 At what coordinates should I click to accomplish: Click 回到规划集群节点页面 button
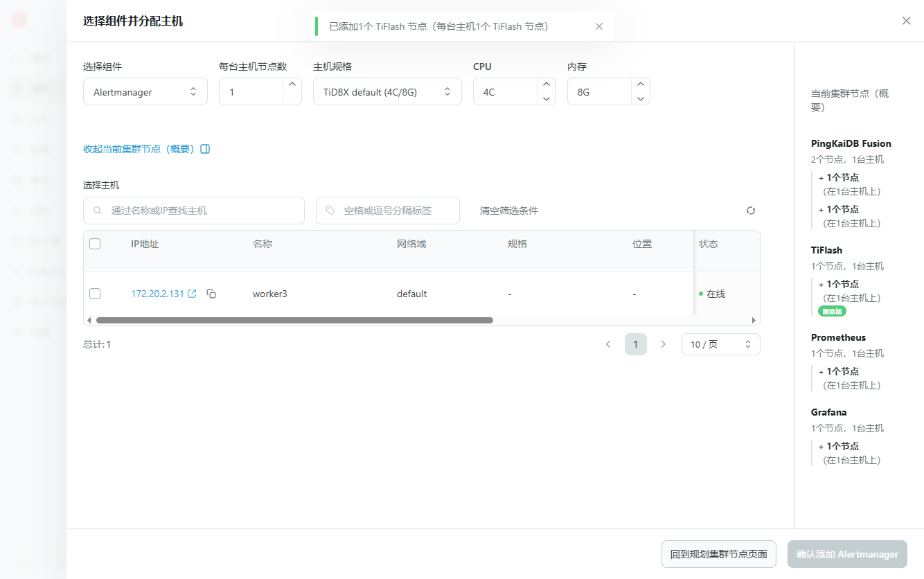pyautogui.click(x=718, y=554)
